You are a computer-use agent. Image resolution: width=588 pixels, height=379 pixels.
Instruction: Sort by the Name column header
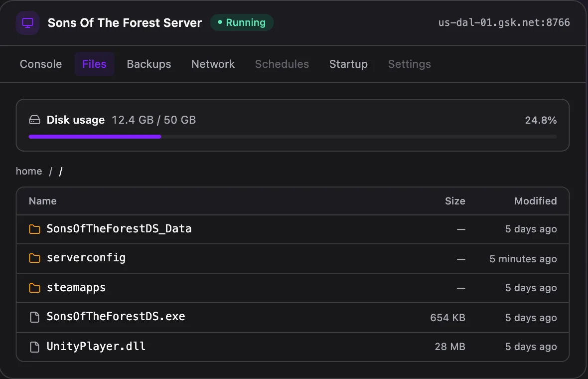point(43,201)
